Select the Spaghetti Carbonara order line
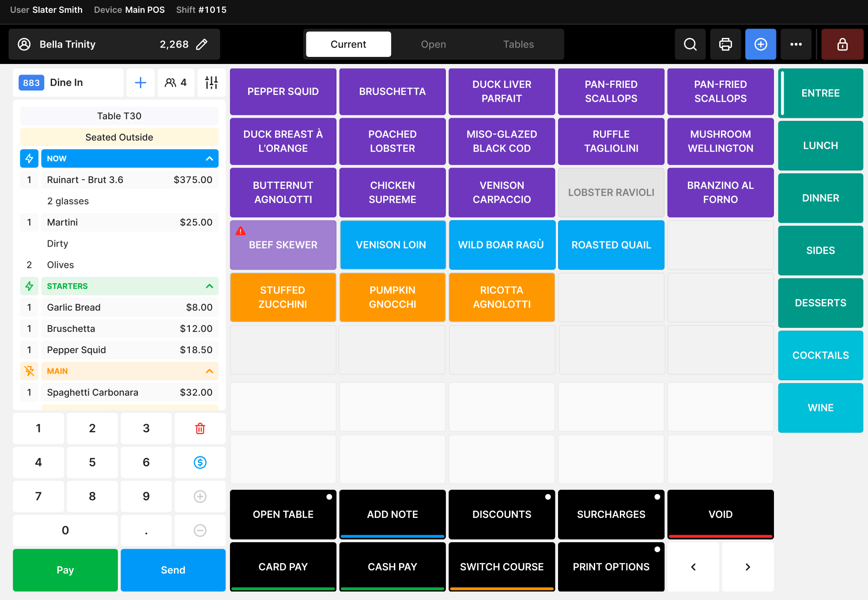Image resolution: width=868 pixels, height=600 pixels. click(x=130, y=393)
